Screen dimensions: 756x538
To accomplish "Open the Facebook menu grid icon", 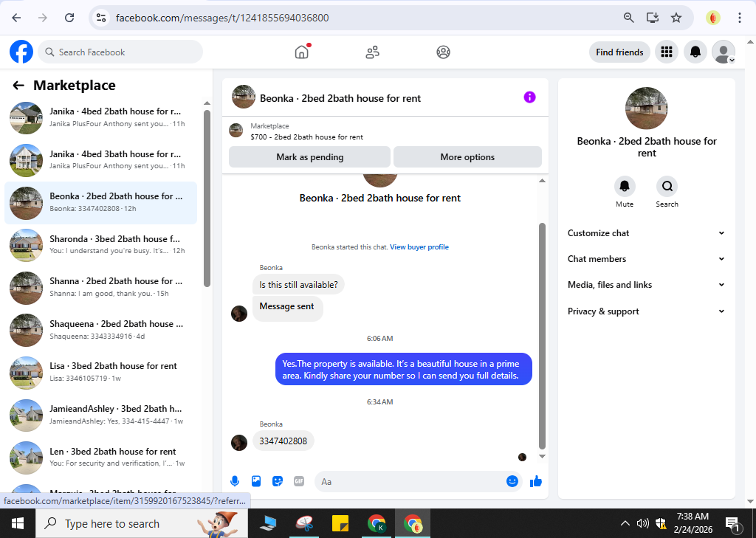I will (x=667, y=52).
